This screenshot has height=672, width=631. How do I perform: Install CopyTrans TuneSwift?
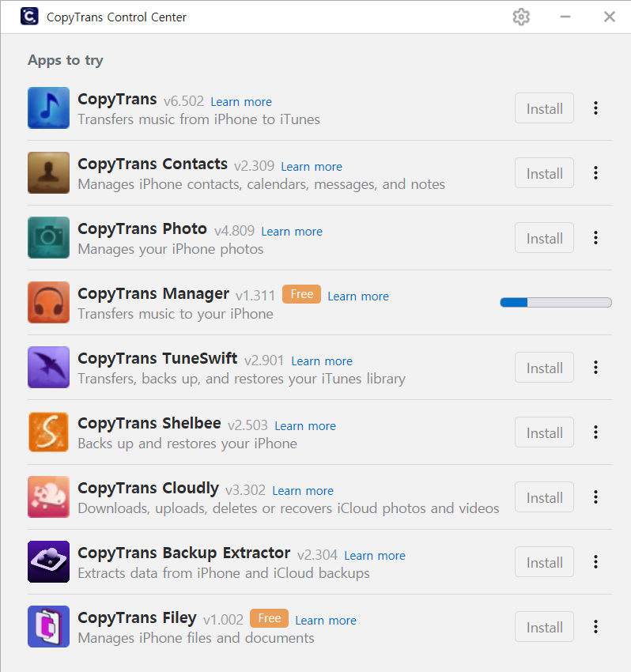pos(544,368)
